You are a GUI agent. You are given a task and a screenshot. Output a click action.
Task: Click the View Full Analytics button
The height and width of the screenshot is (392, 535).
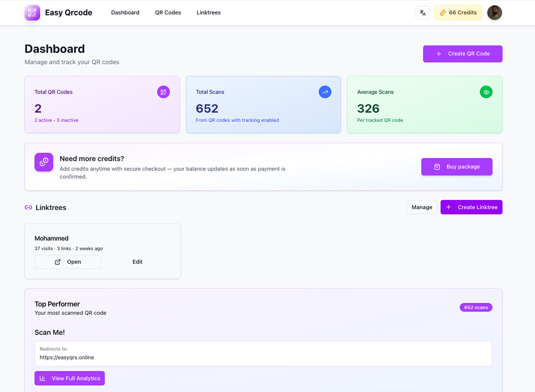tap(70, 378)
